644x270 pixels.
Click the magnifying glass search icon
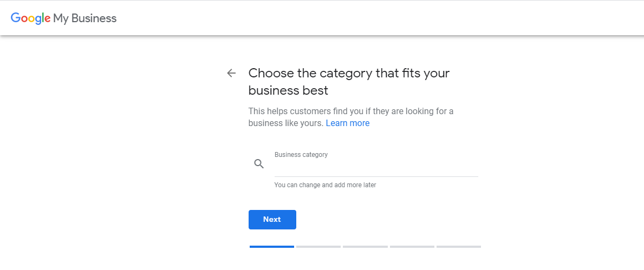tap(259, 164)
